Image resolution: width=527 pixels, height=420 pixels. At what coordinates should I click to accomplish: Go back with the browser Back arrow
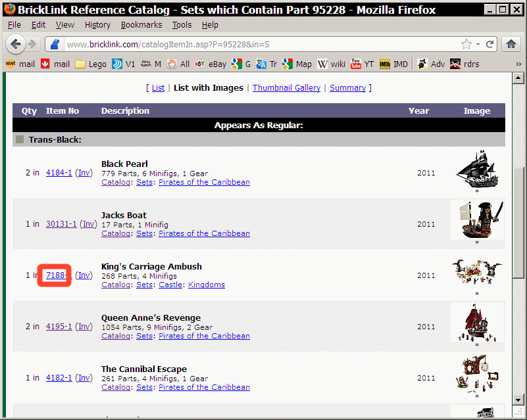15,44
